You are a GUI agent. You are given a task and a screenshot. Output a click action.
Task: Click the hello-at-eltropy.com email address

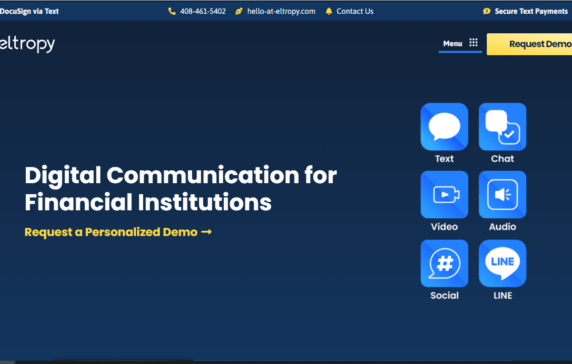click(281, 11)
